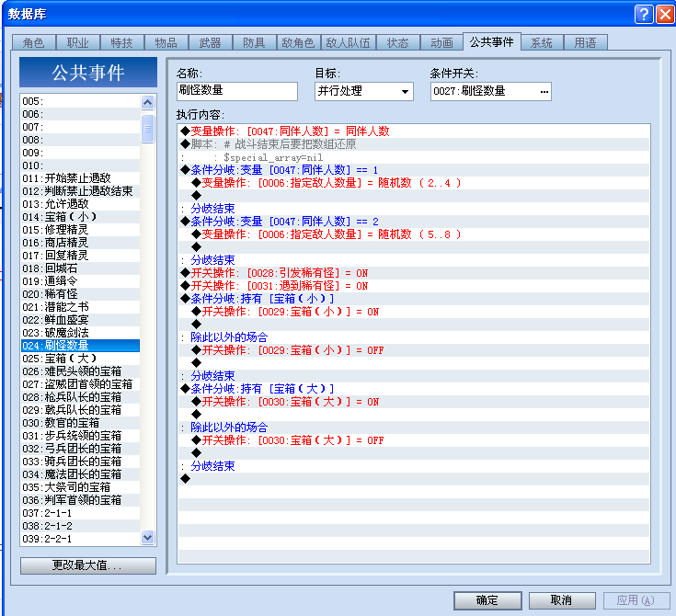Image resolution: width=676 pixels, height=616 pixels.
Task: Switch to the 系统 tab
Action: coord(542,42)
